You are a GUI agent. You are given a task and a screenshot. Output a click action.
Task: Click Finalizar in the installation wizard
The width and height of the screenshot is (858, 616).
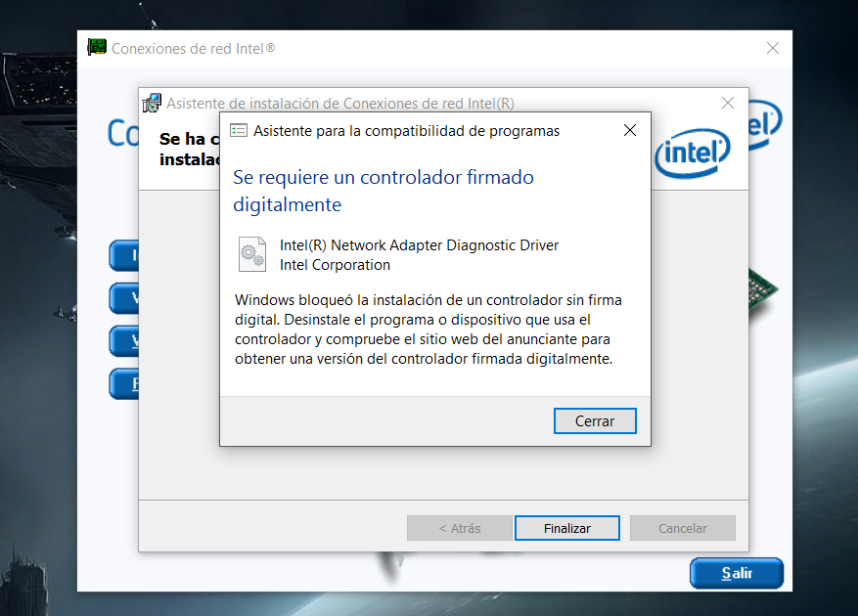tap(566, 528)
